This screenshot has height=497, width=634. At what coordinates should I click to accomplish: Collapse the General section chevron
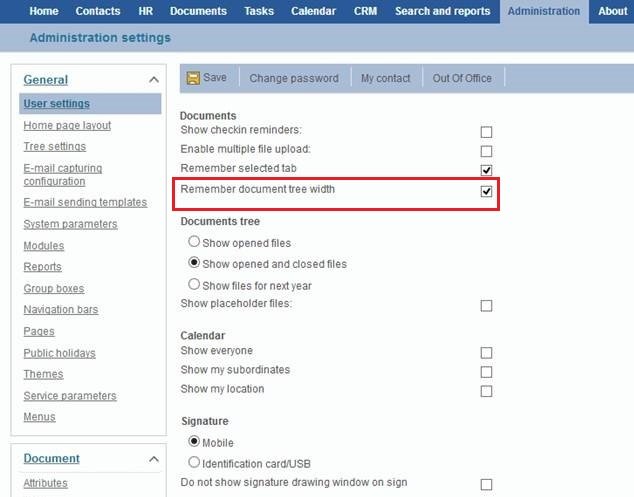coord(153,80)
